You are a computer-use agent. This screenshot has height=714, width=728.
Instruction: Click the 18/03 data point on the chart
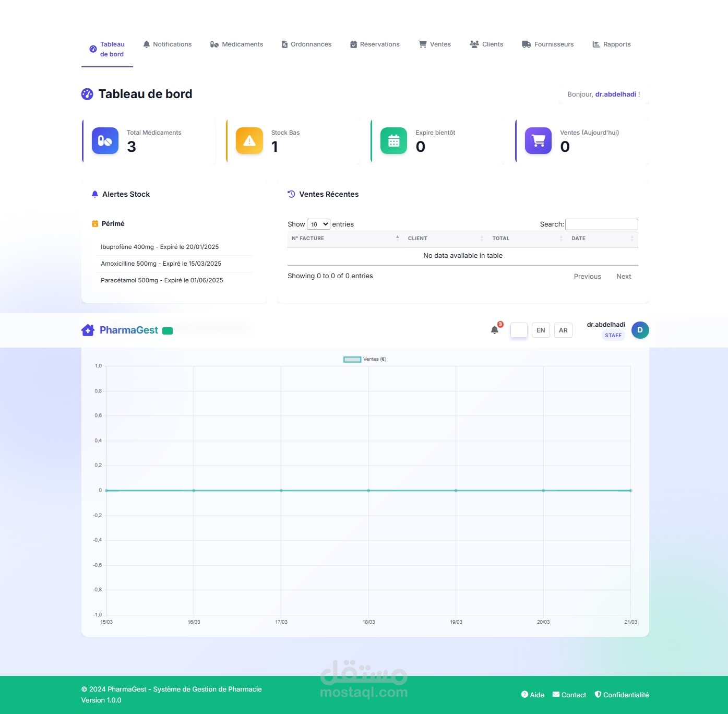pyautogui.click(x=368, y=491)
